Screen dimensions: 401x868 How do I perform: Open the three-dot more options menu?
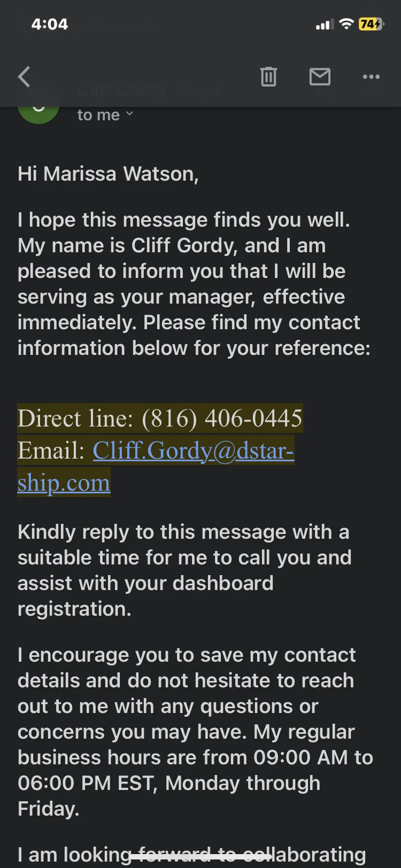click(x=371, y=77)
